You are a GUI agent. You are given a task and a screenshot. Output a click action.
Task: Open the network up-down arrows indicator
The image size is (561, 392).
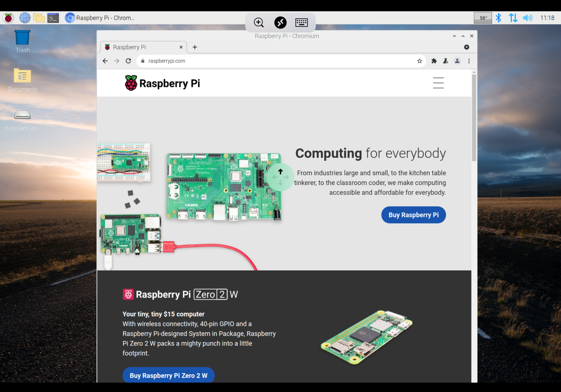[513, 18]
